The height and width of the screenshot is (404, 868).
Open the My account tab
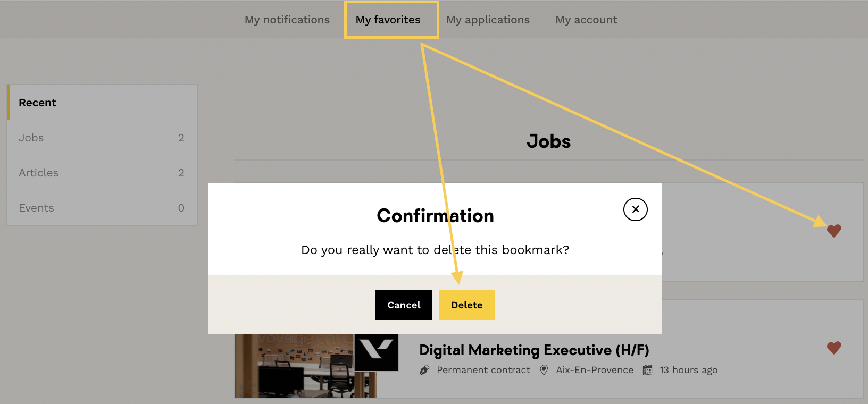click(x=586, y=20)
